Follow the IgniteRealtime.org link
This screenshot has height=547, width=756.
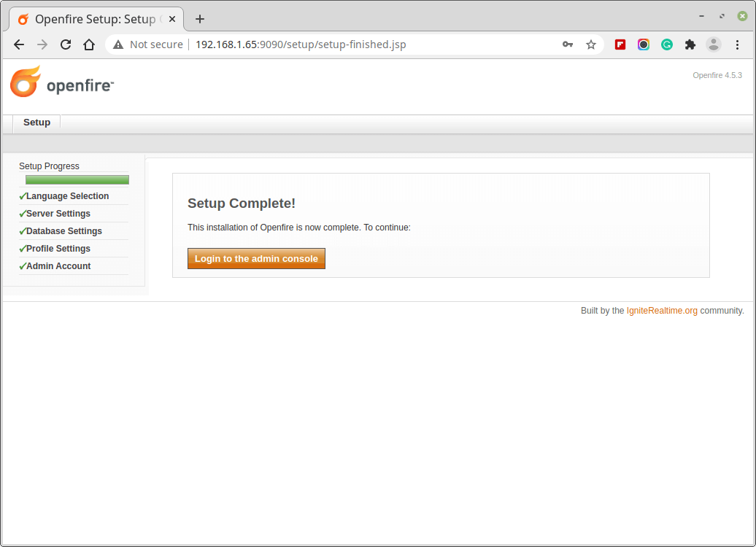tap(661, 311)
